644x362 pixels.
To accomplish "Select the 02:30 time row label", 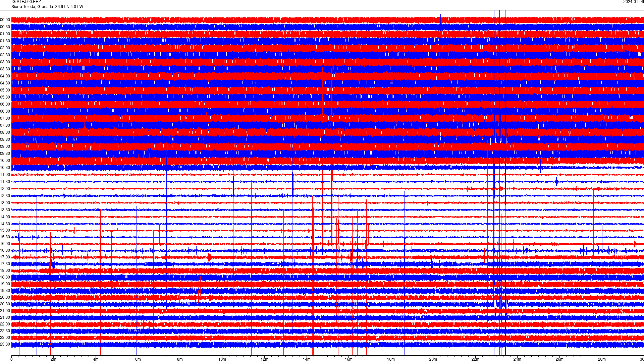I will click(x=5, y=55).
